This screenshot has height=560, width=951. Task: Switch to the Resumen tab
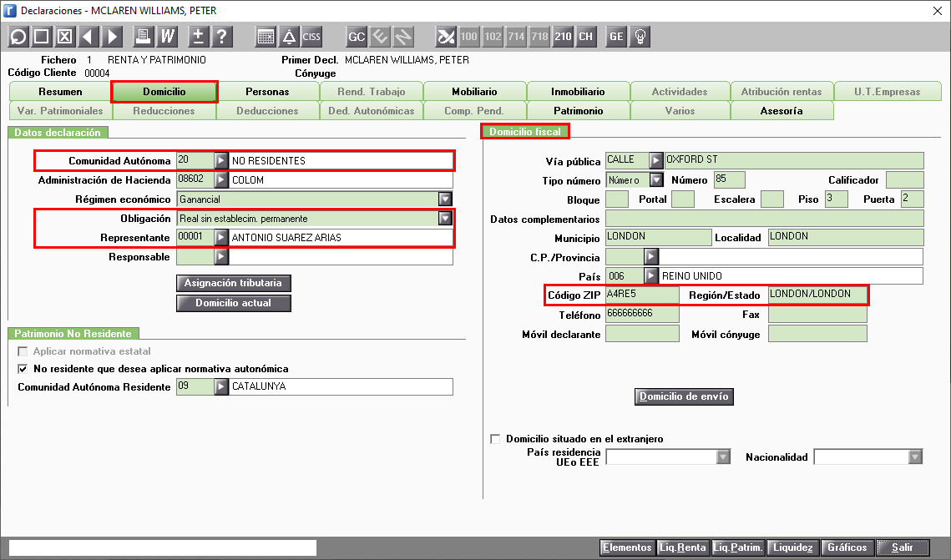[x=60, y=92]
